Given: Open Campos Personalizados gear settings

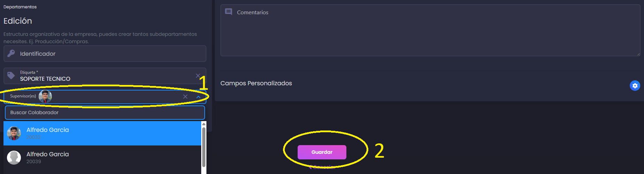Looking at the screenshot, I should click(635, 86).
